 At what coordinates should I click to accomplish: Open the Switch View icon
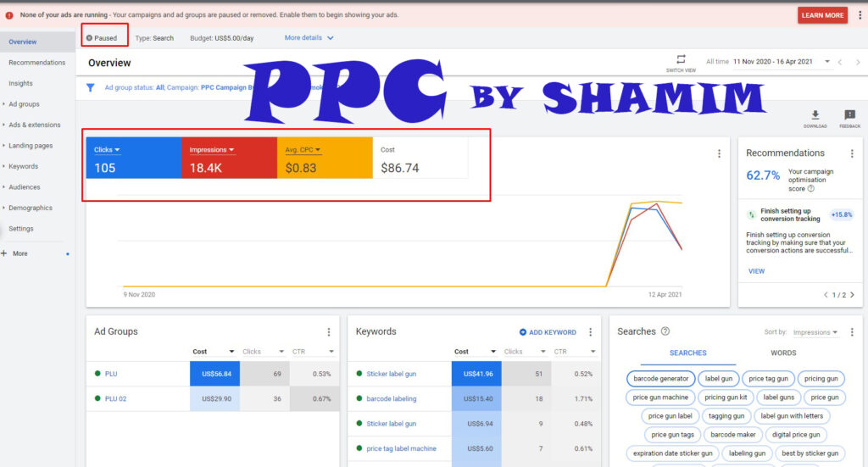(681, 59)
